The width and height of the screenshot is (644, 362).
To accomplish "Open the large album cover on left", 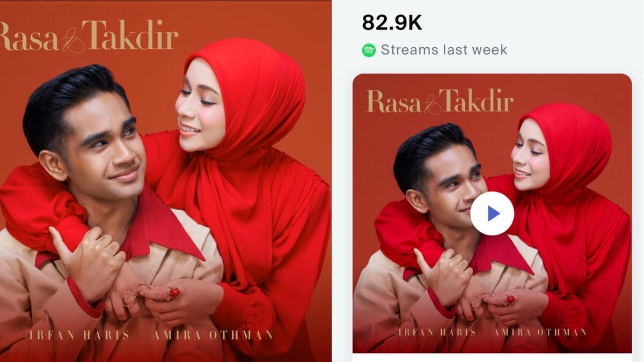I will click(x=166, y=181).
